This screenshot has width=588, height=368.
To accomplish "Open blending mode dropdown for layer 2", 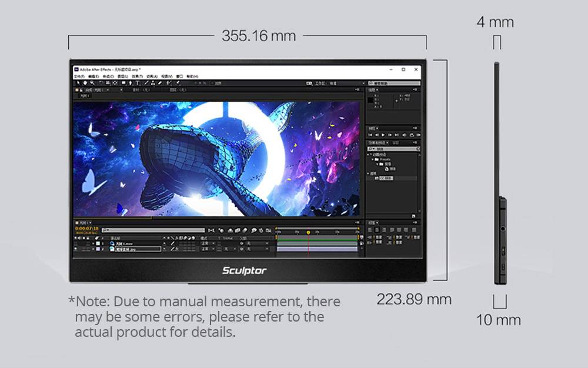I will coord(208,249).
